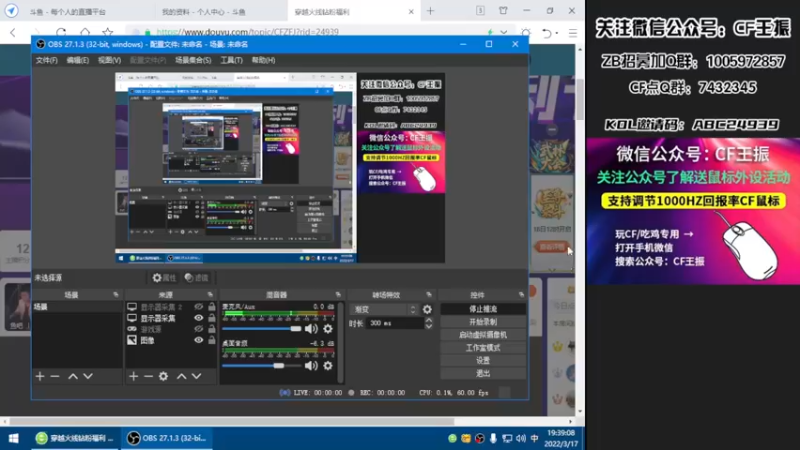Viewport: 800px width, 450px height.
Task: Click transition 时长 300 ms input field
Action: point(394,323)
